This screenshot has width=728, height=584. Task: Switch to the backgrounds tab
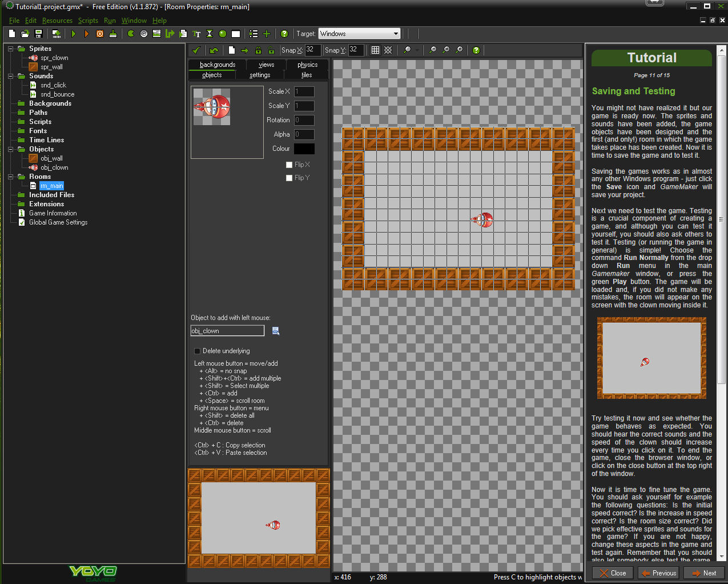pyautogui.click(x=217, y=65)
